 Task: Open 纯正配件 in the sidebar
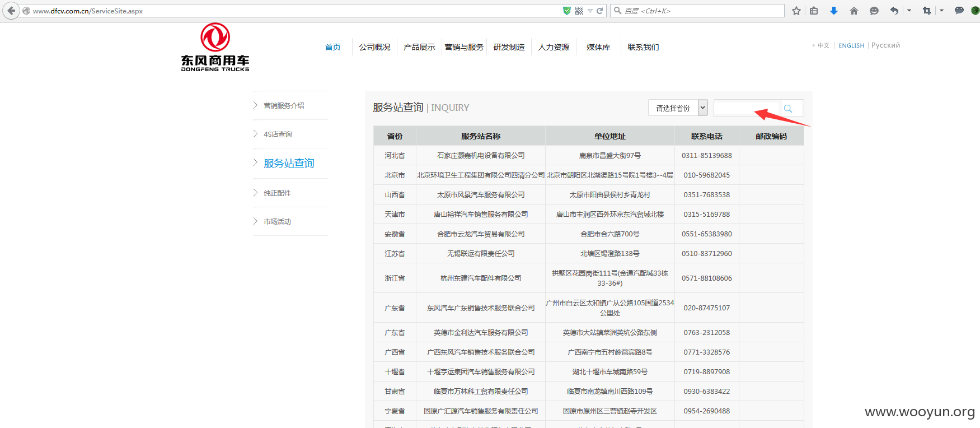pyautogui.click(x=277, y=193)
